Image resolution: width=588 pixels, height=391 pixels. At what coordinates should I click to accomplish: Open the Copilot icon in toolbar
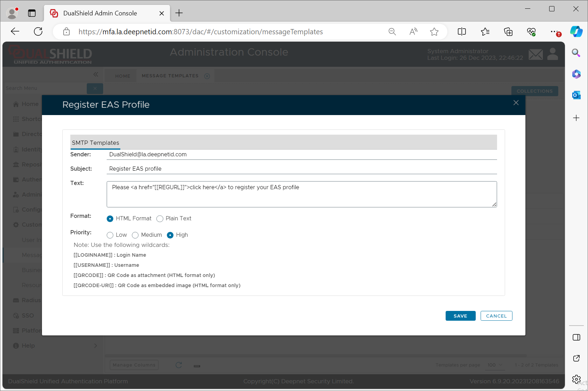[576, 31]
